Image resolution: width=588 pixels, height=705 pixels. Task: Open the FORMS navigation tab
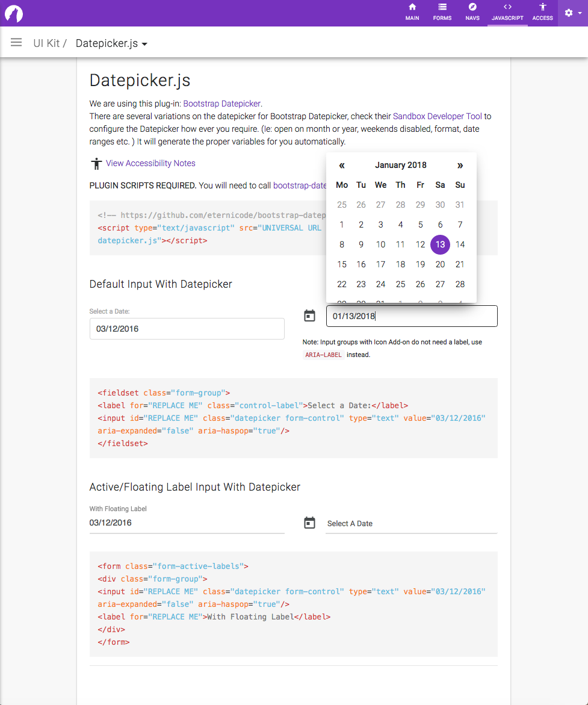tap(442, 13)
